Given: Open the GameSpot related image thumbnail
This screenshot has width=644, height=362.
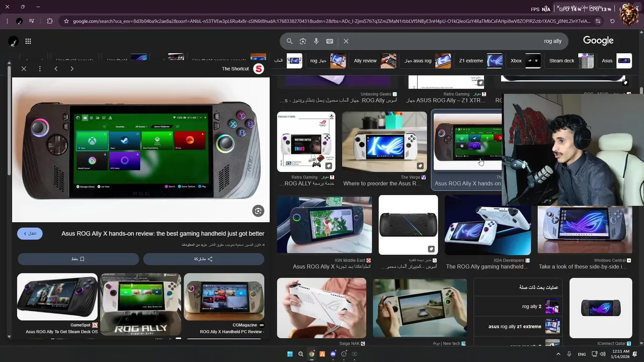Looking at the screenshot, I should point(57,297).
